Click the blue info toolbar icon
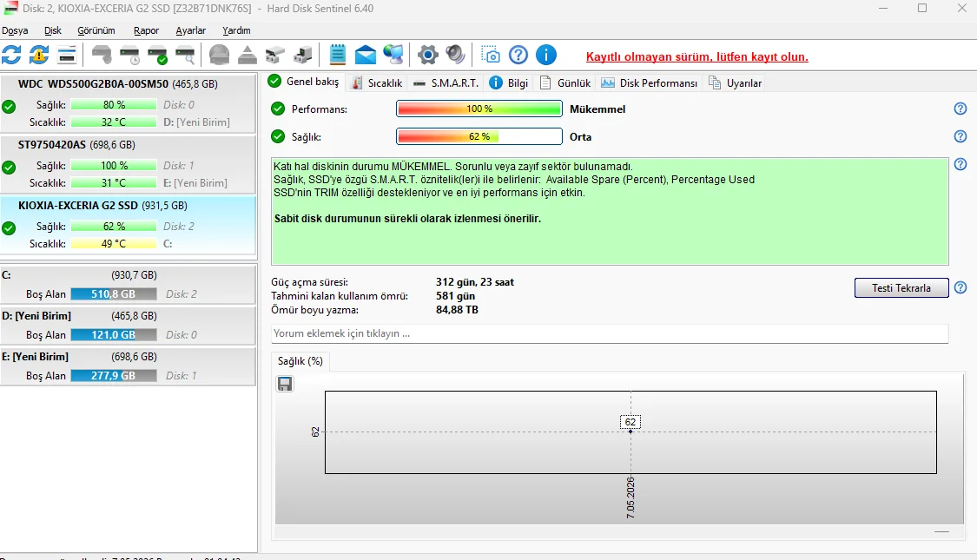 pyautogui.click(x=546, y=55)
